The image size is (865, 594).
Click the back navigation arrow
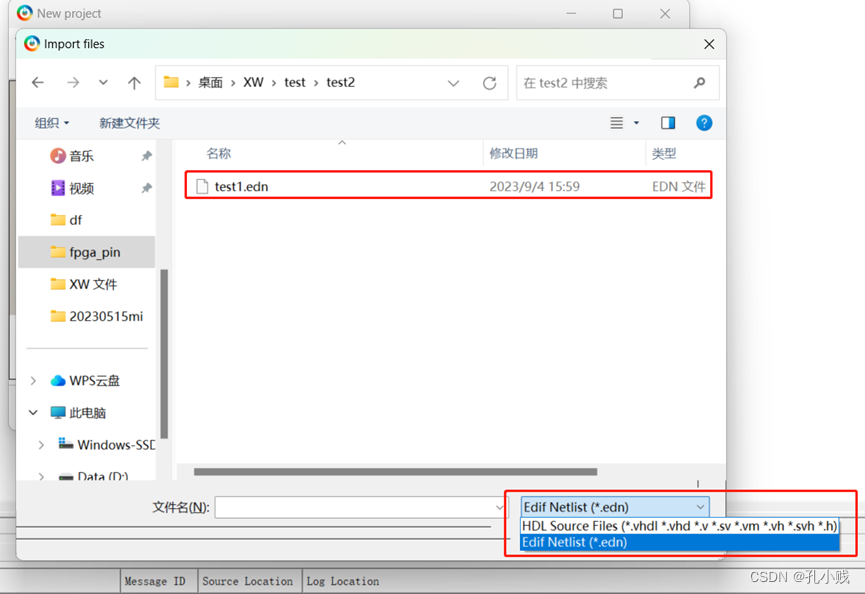coord(38,83)
